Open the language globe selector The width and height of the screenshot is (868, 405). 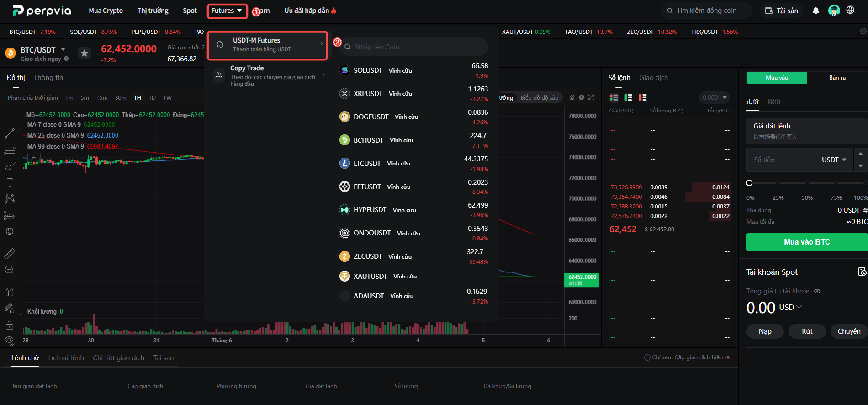tap(850, 10)
